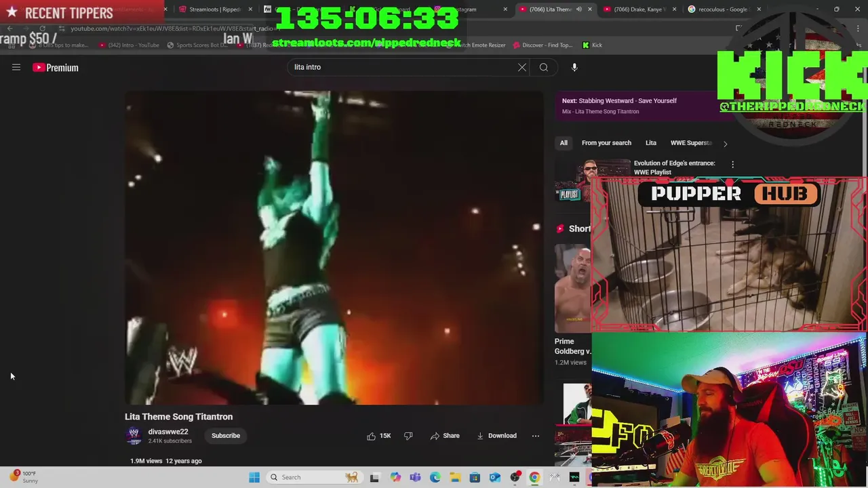Open 'Next: Stabbing Westward - Save Yourself'

coord(619,100)
